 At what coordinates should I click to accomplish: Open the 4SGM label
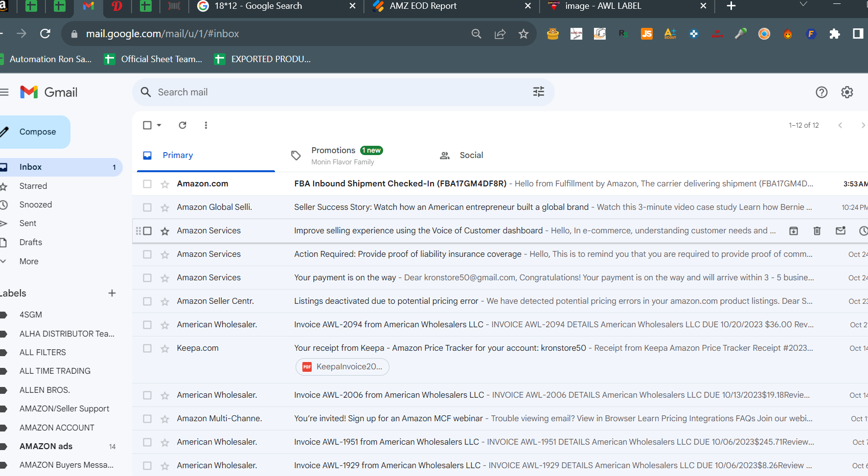pos(31,315)
